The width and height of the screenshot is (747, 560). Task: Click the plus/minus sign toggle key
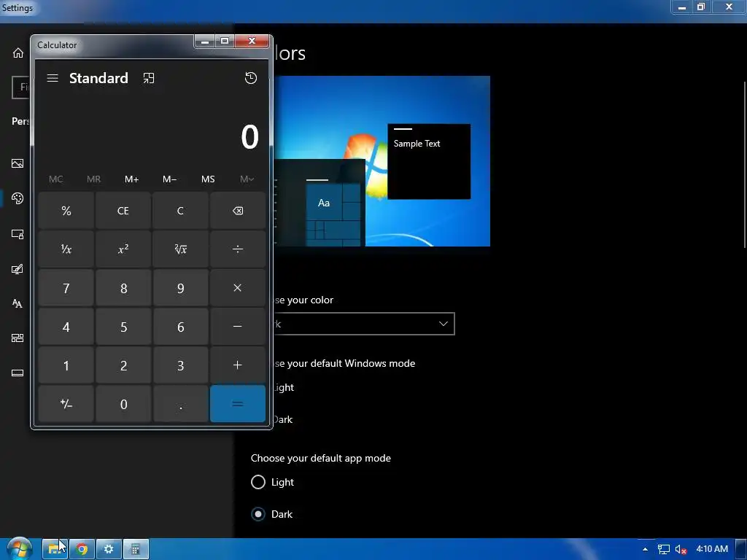pos(66,404)
